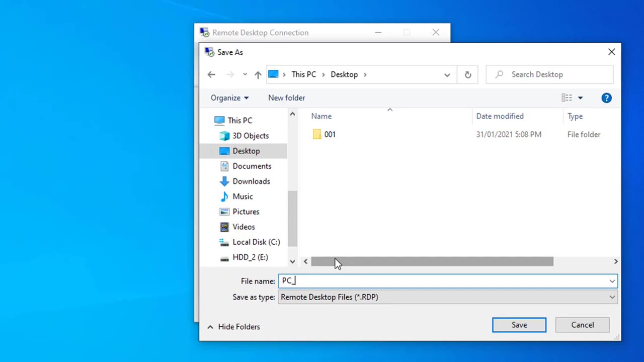
Task: Open Help with the question mark icon
Action: pos(606,98)
